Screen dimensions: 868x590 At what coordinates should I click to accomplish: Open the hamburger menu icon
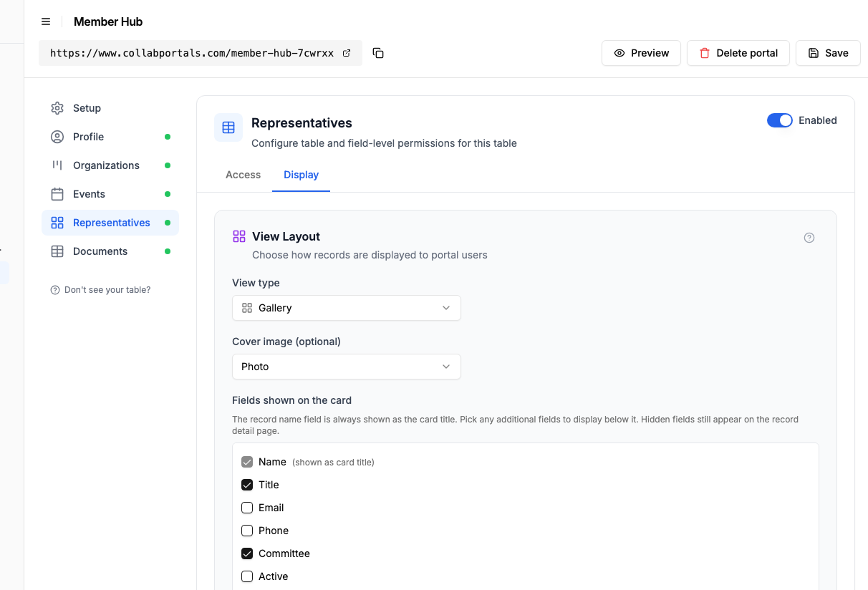click(46, 21)
